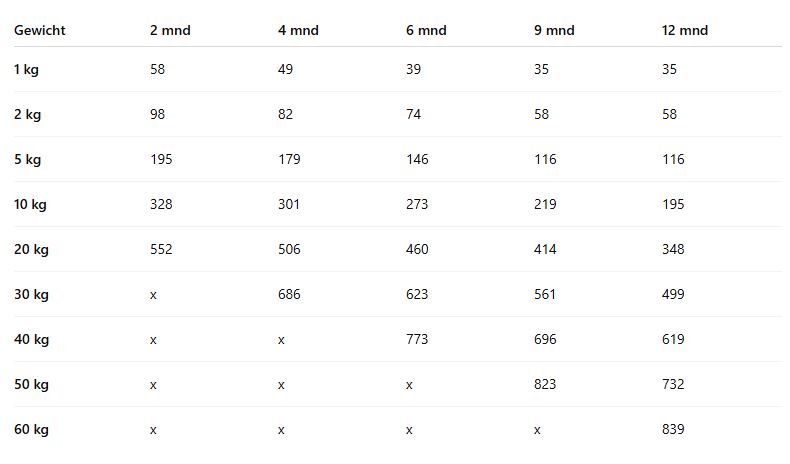
Task: Select the 6 mnd column header
Action: [426, 30]
